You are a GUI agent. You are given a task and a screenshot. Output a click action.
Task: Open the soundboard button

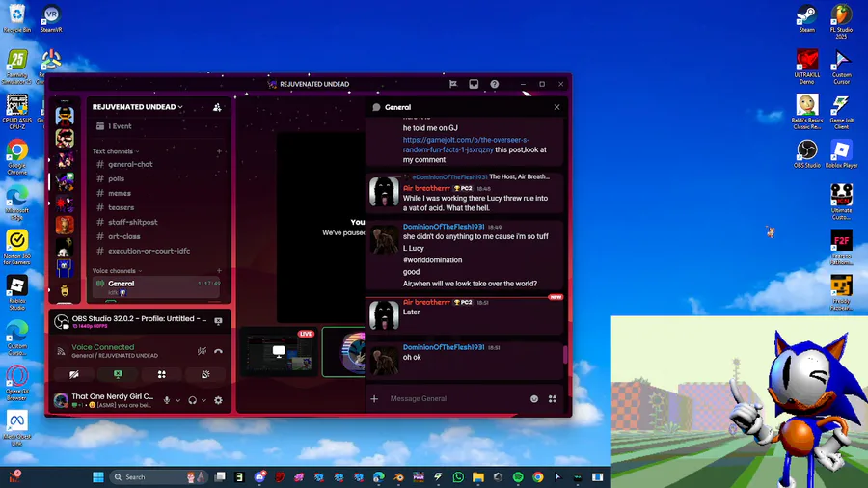(205, 374)
